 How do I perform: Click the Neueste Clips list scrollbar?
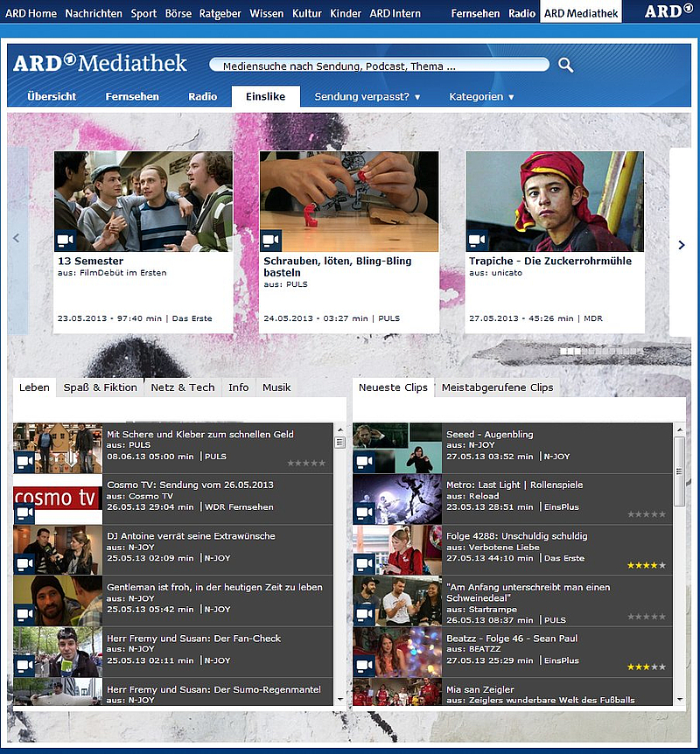tap(679, 472)
